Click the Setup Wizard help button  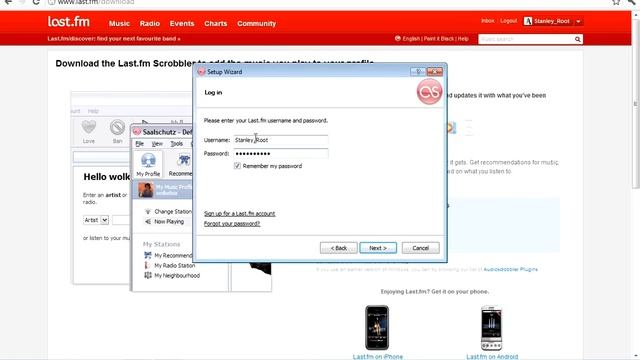click(x=418, y=72)
